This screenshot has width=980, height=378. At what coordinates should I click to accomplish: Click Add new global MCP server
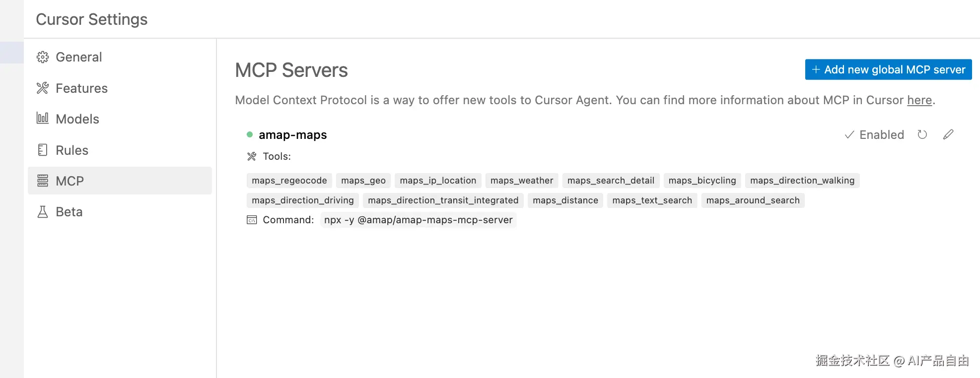coord(888,69)
